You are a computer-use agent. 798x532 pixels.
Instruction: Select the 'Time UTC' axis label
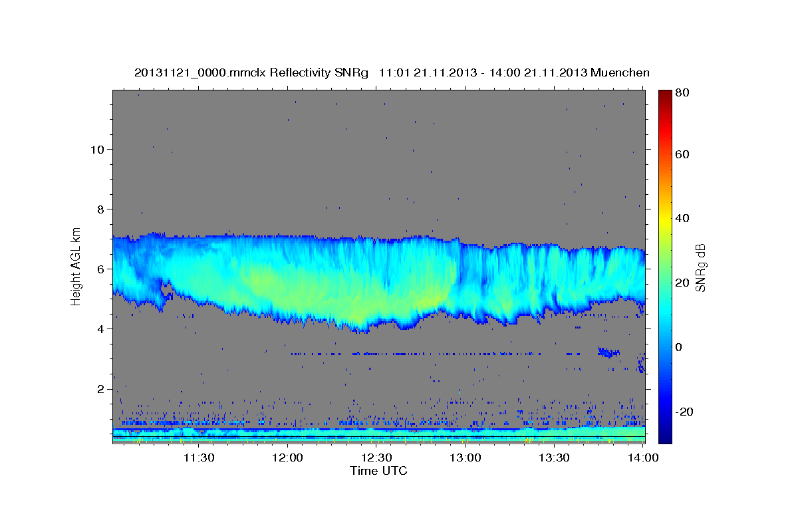378,471
